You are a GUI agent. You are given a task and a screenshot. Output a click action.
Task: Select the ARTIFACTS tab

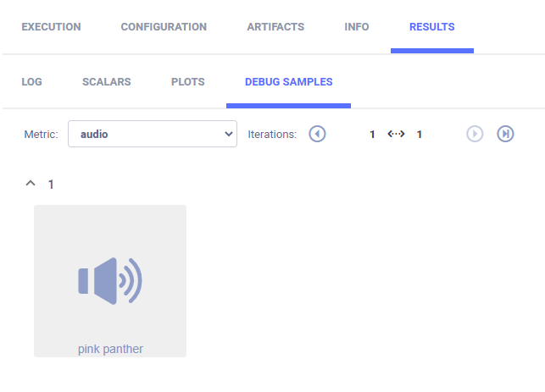[x=275, y=27]
